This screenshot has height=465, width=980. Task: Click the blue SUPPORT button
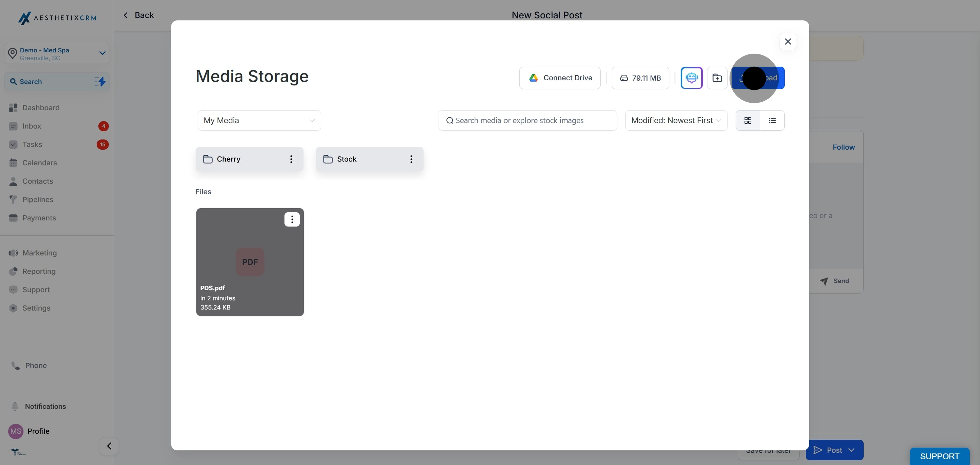[x=939, y=456]
